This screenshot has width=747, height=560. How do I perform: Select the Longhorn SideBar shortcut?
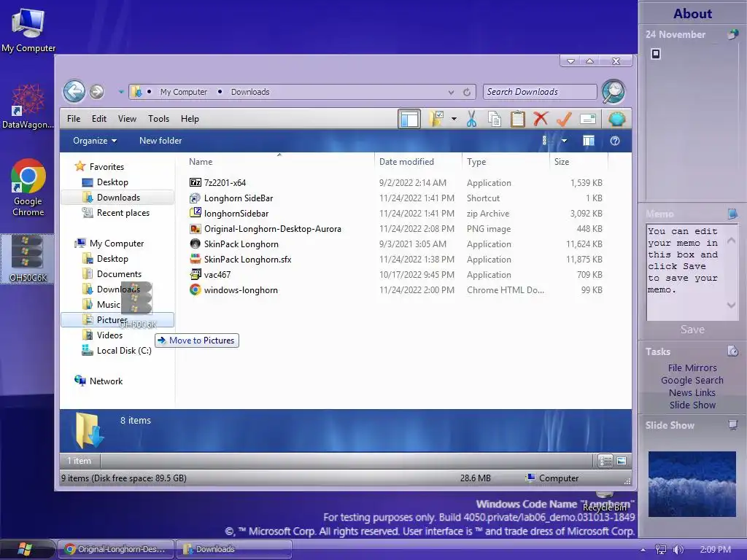(x=239, y=198)
